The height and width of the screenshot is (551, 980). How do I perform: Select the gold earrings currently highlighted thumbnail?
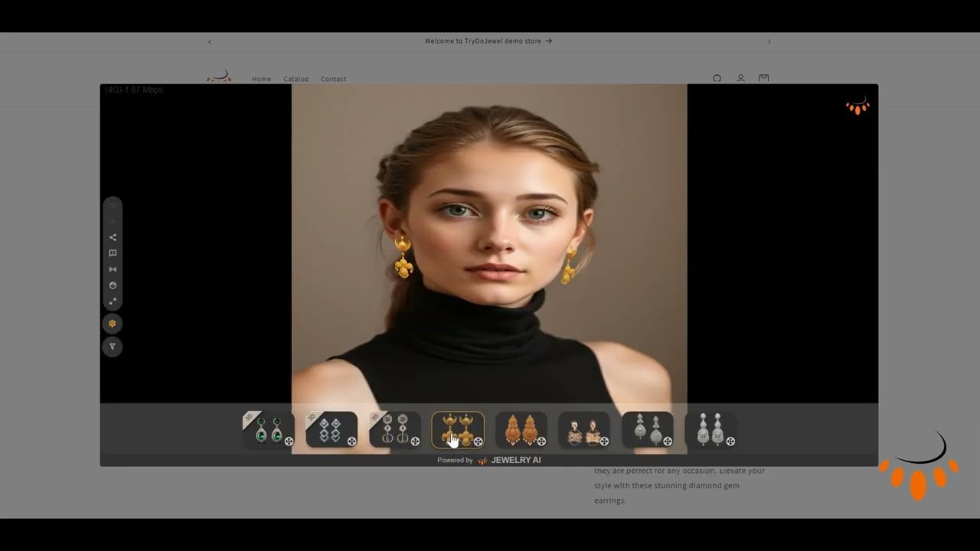(457, 430)
